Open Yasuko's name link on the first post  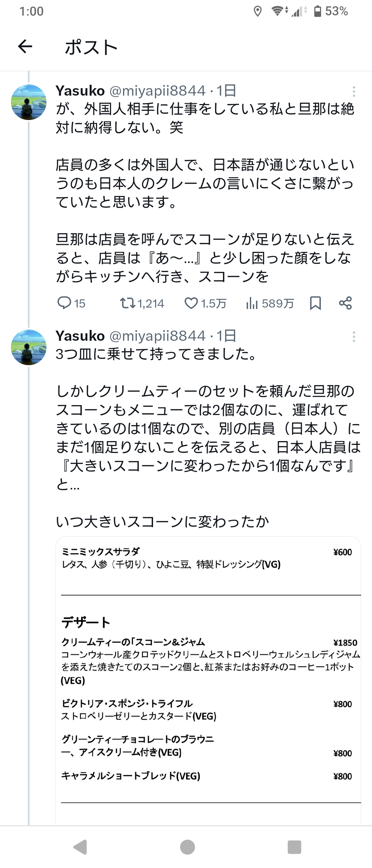pyautogui.click(x=80, y=91)
